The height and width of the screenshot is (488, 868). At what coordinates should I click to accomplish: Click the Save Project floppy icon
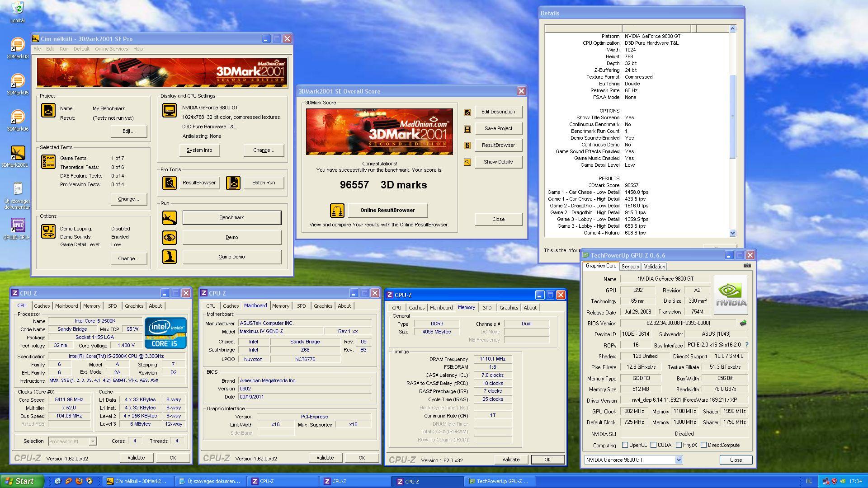(x=467, y=129)
